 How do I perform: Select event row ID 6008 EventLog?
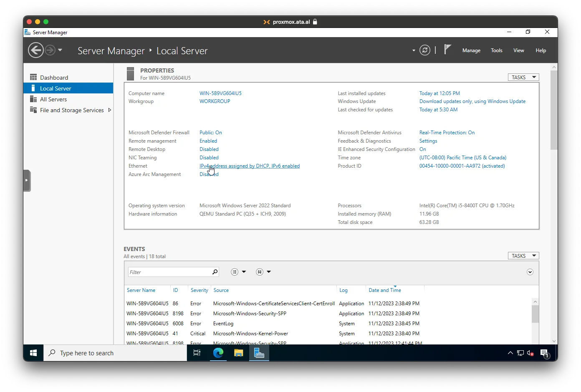point(328,324)
